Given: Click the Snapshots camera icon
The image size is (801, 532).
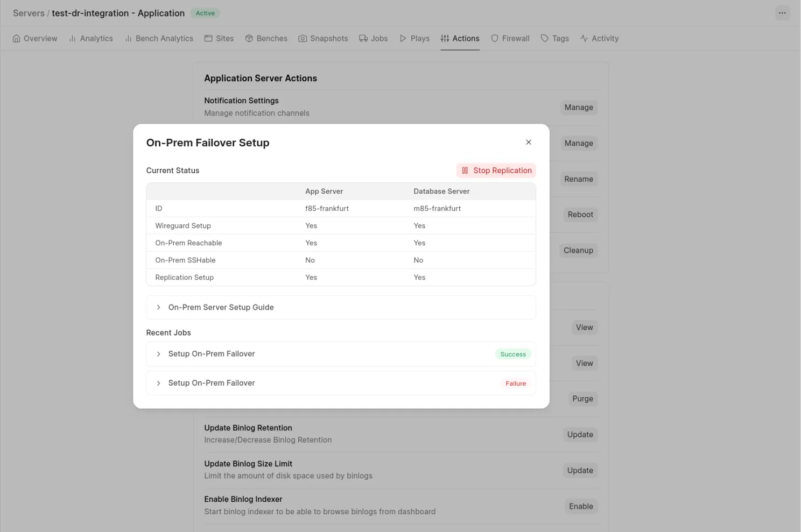Looking at the screenshot, I should (303, 39).
